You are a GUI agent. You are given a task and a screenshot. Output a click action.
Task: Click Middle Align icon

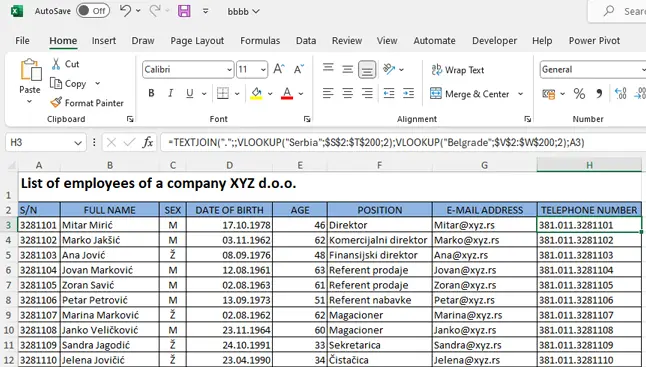tap(348, 69)
